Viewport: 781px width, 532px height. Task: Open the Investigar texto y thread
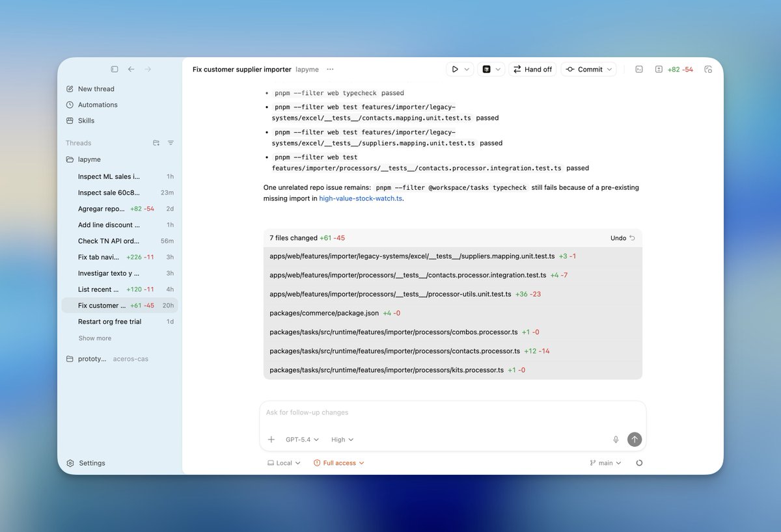tap(120, 273)
